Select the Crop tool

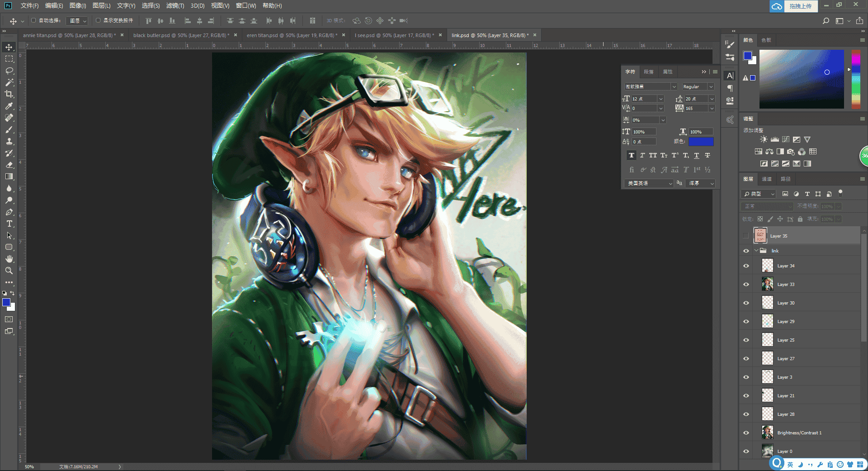coord(9,94)
